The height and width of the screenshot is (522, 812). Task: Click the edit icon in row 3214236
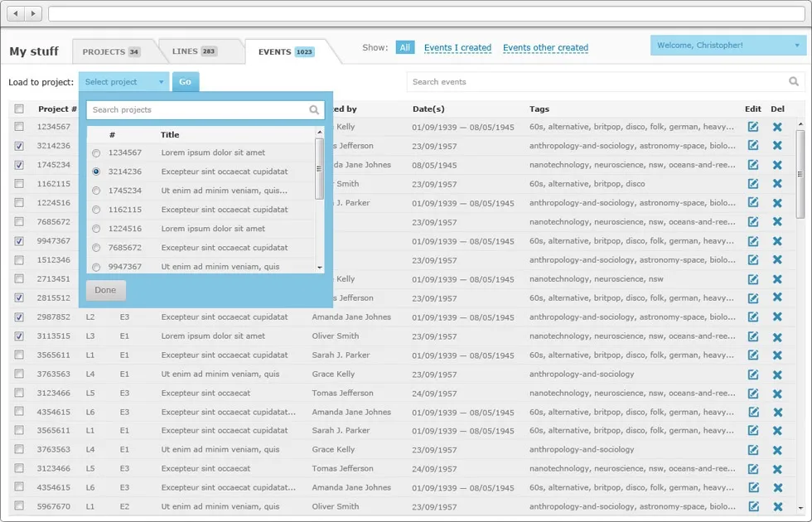(x=753, y=146)
